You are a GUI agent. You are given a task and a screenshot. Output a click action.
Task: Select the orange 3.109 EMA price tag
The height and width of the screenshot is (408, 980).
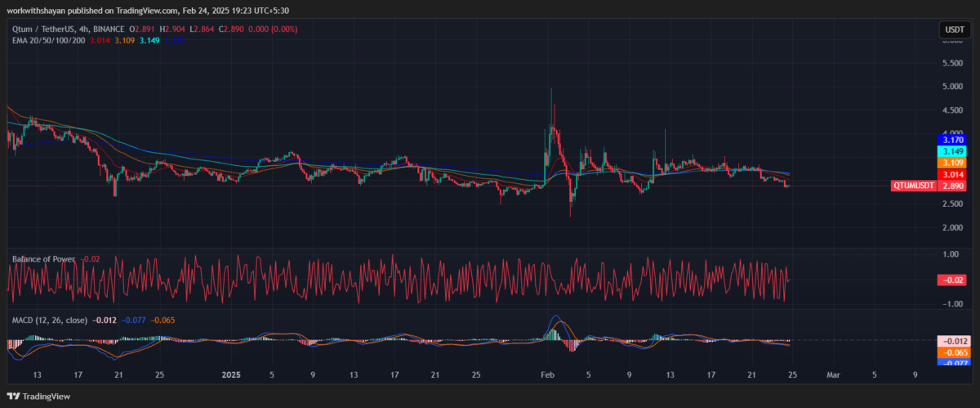pos(951,164)
